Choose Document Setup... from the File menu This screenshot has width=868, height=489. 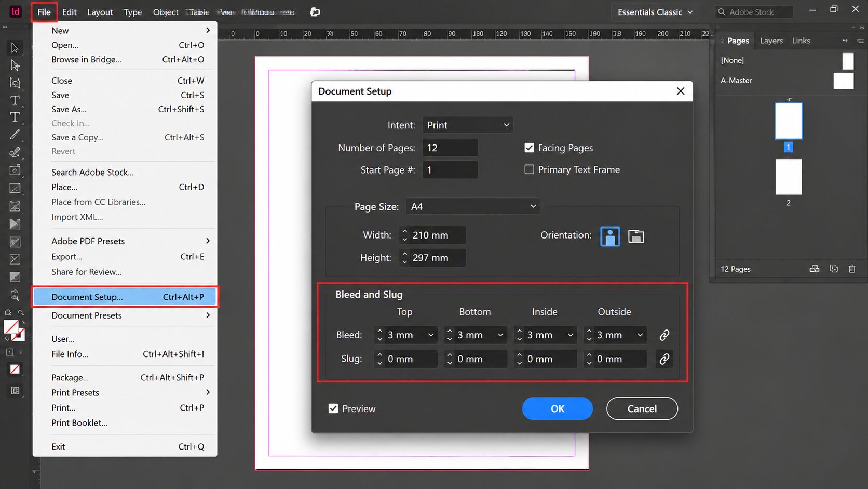(x=125, y=297)
